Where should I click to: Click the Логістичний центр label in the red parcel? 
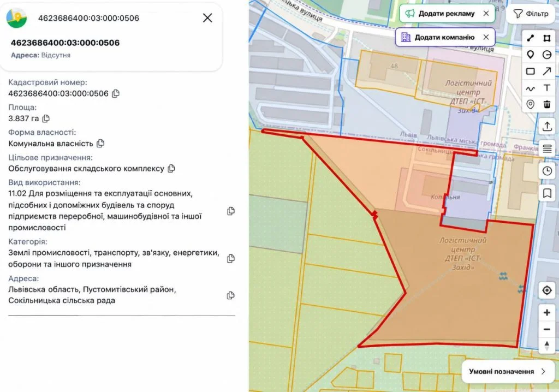click(463, 253)
